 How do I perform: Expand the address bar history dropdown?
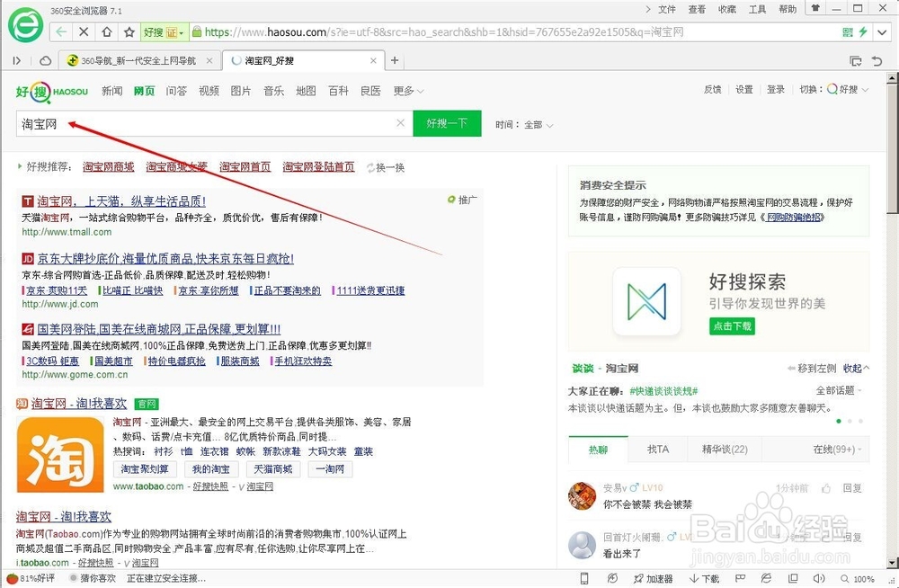coord(883,32)
